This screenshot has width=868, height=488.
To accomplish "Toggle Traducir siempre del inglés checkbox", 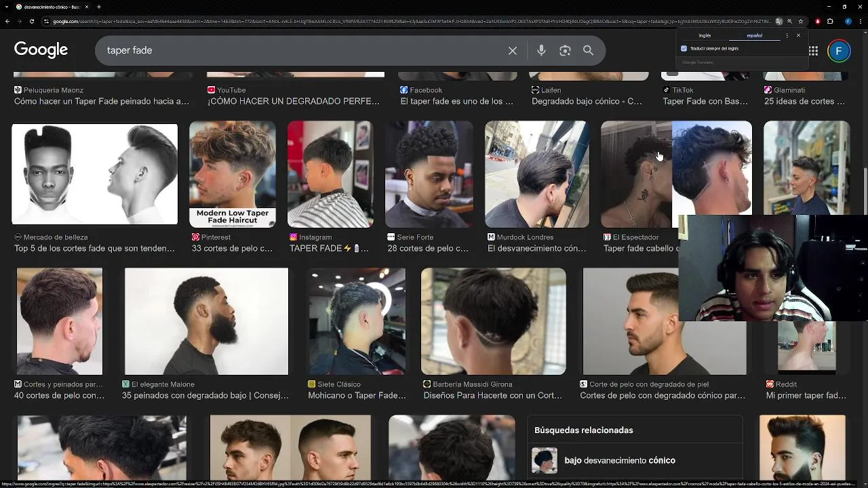I will (684, 49).
